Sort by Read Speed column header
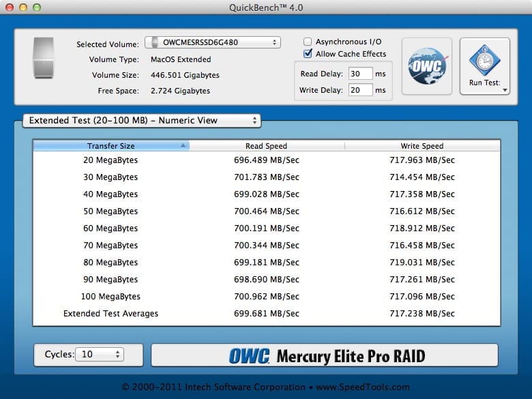The width and height of the screenshot is (532, 399). click(x=266, y=146)
